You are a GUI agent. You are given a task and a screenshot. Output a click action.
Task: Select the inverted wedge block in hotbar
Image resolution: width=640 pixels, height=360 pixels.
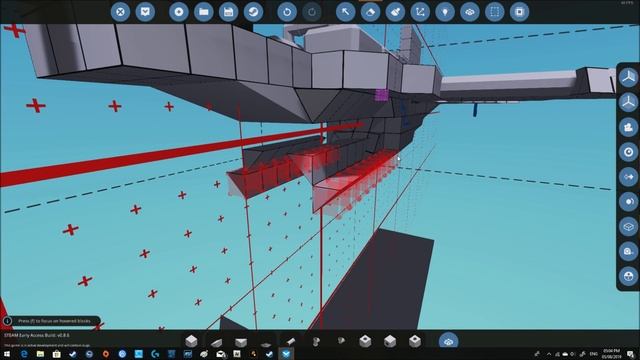click(241, 342)
